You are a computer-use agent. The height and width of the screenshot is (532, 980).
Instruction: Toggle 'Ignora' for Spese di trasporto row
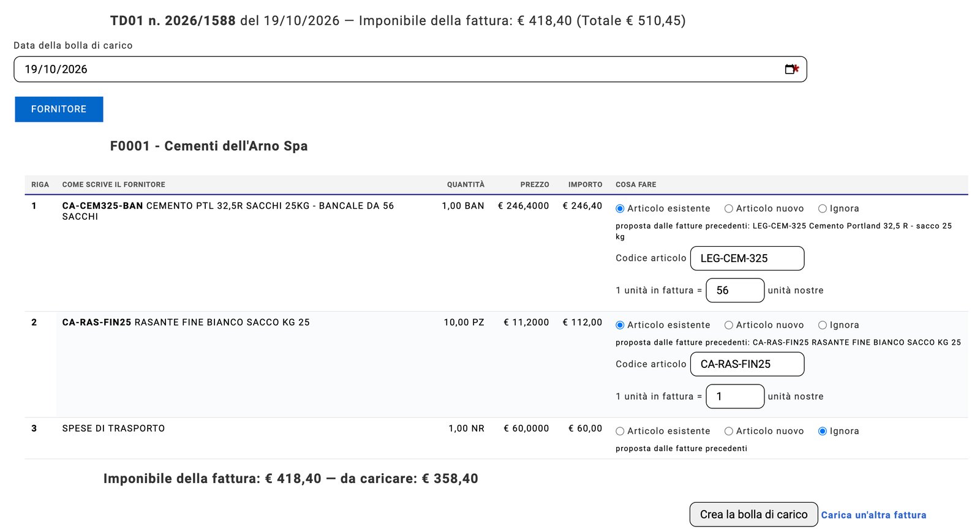(x=823, y=431)
